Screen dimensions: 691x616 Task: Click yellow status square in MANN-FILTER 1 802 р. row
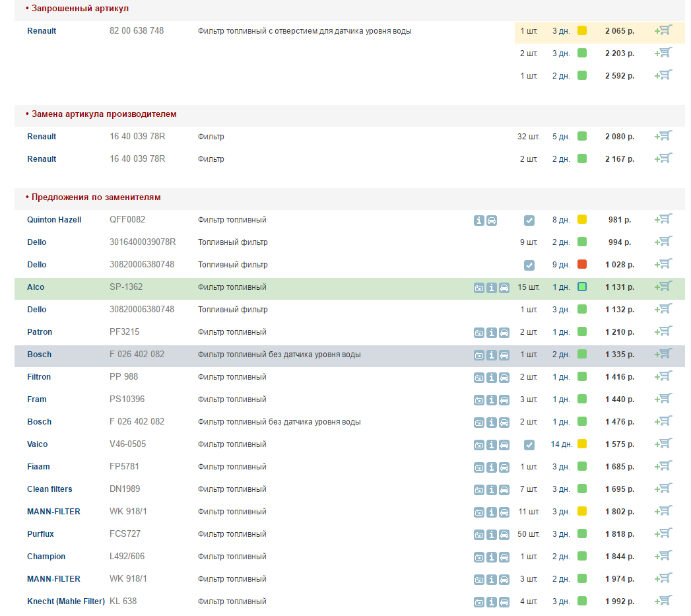point(582,511)
